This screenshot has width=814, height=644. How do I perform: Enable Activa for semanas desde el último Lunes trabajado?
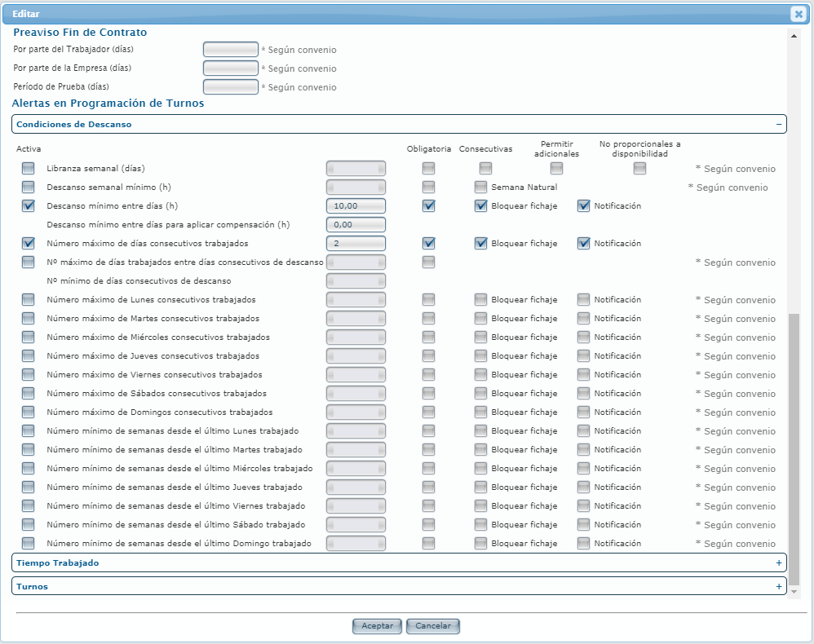pos(28,430)
